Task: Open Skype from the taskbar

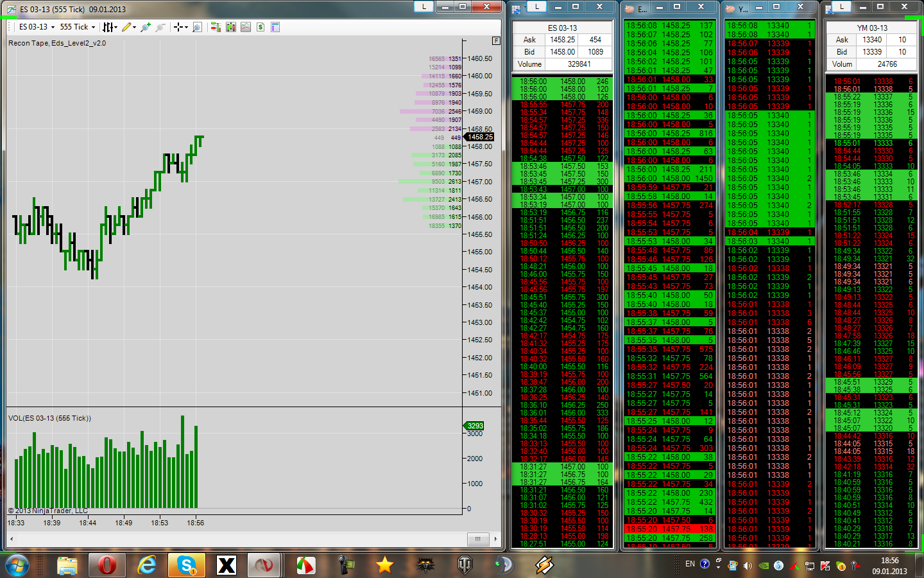Action: (x=187, y=565)
